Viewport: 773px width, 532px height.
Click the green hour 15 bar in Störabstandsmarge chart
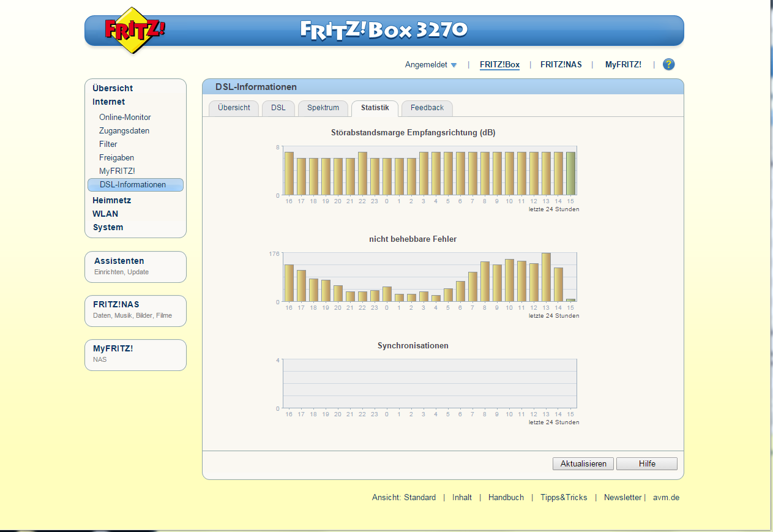(570, 173)
